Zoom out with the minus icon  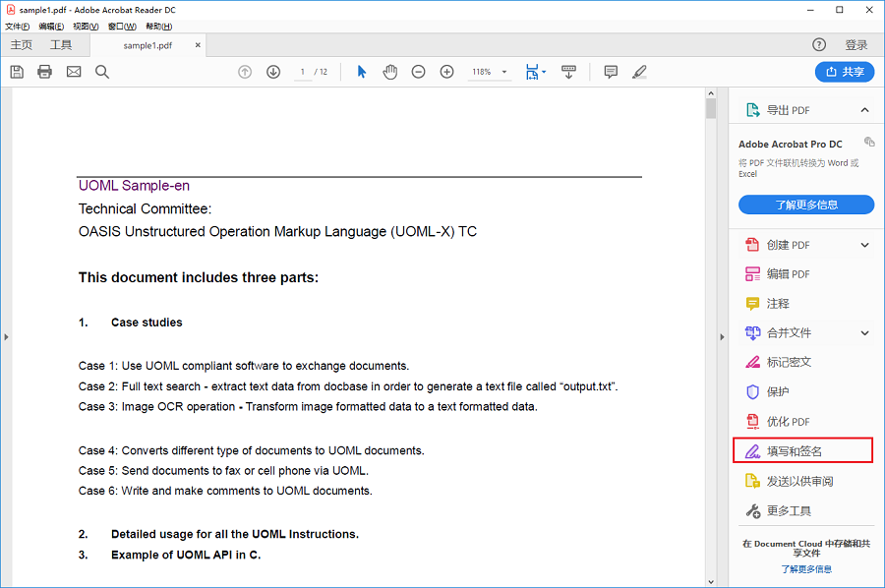[x=418, y=72]
